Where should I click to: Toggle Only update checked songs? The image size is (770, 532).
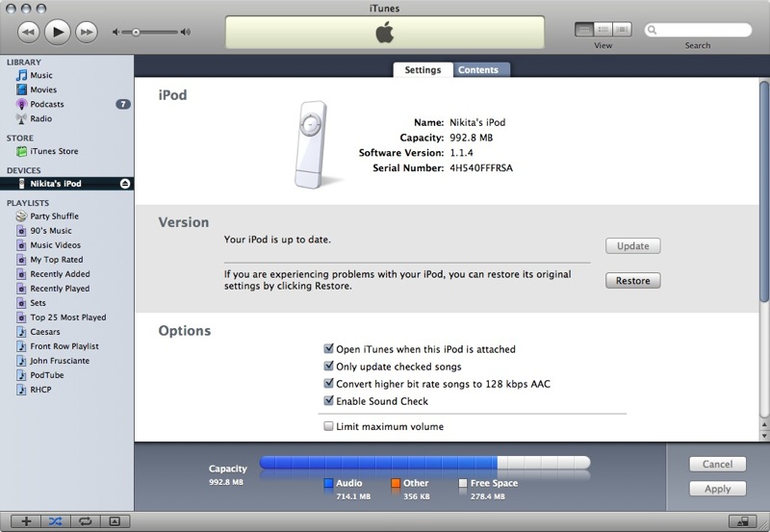[328, 367]
